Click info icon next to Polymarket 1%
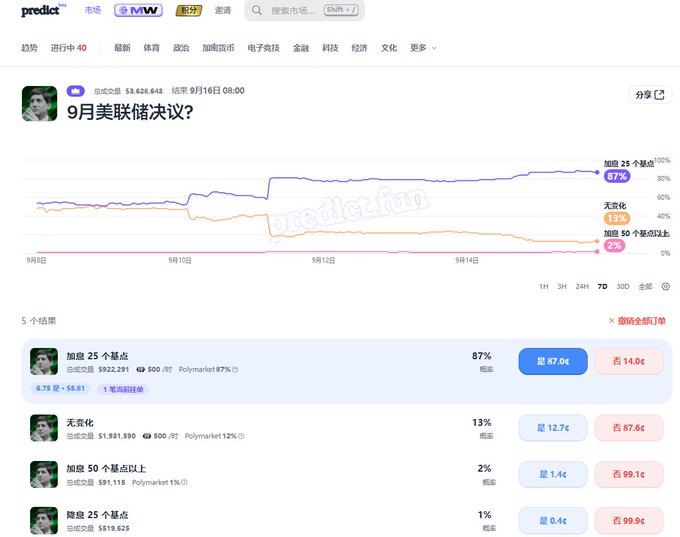Screen dimensions: 680x537 184,482
